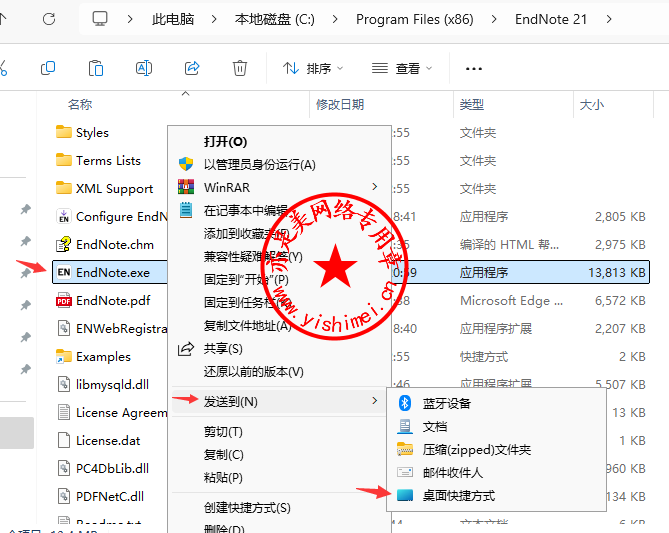Send to 文档 documents
The width and height of the screenshot is (669, 533).
tap(435, 426)
